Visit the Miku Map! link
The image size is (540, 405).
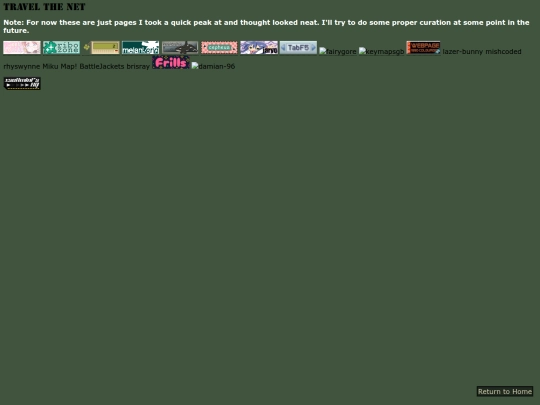(x=60, y=66)
